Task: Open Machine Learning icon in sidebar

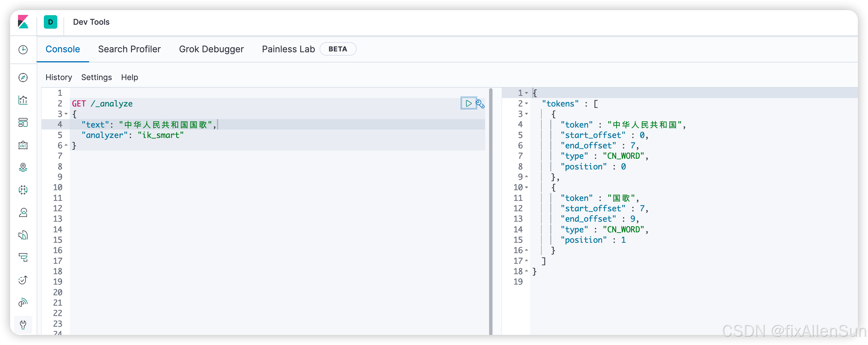Action: tap(23, 190)
